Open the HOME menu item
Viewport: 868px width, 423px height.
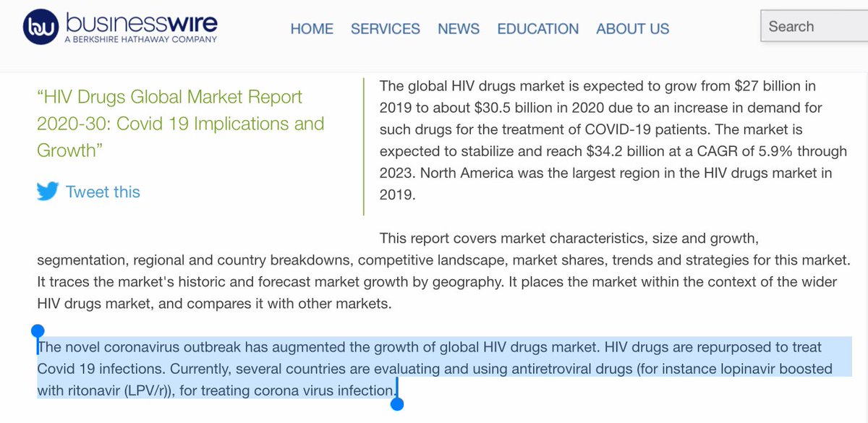click(312, 29)
